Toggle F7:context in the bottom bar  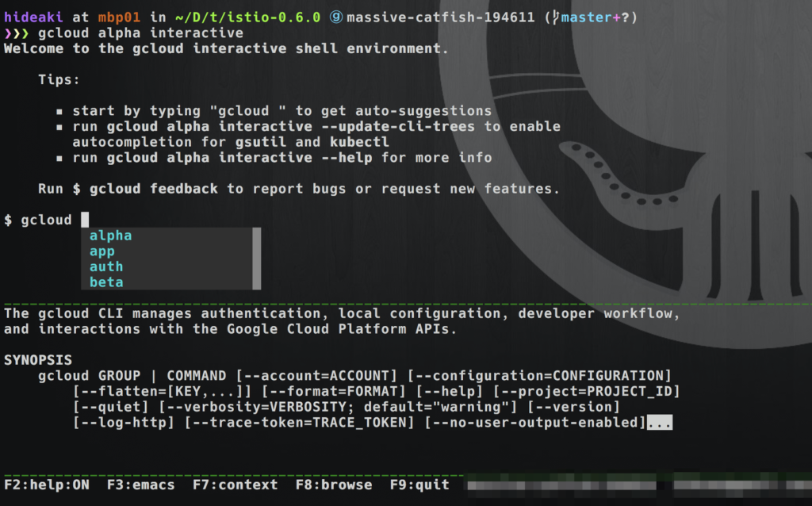236,485
